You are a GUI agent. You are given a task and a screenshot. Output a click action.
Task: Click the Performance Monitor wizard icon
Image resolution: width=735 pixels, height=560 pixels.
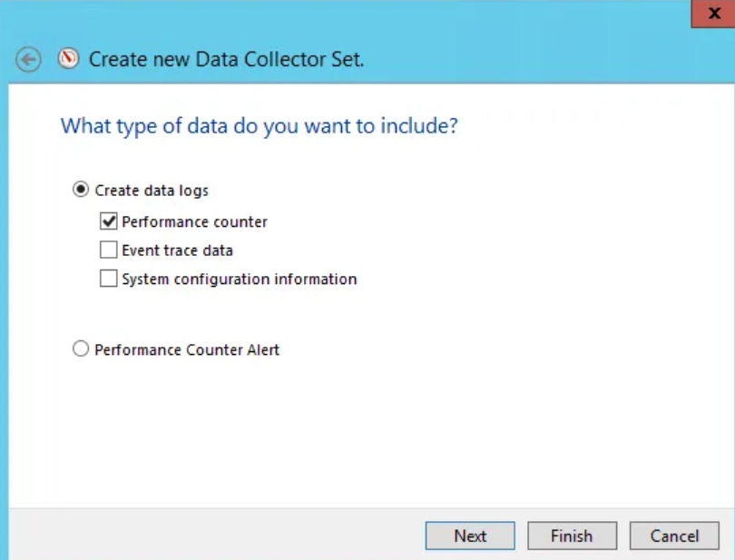[68, 59]
